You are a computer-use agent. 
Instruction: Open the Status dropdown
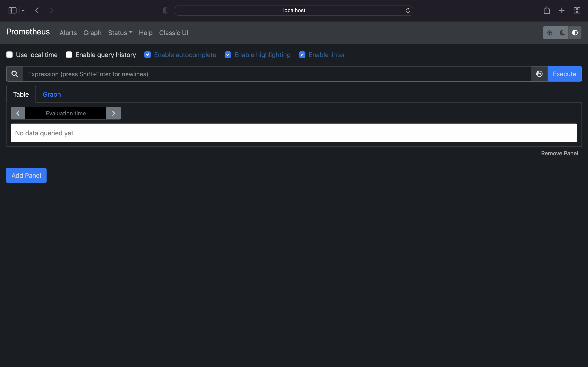pyautogui.click(x=120, y=33)
